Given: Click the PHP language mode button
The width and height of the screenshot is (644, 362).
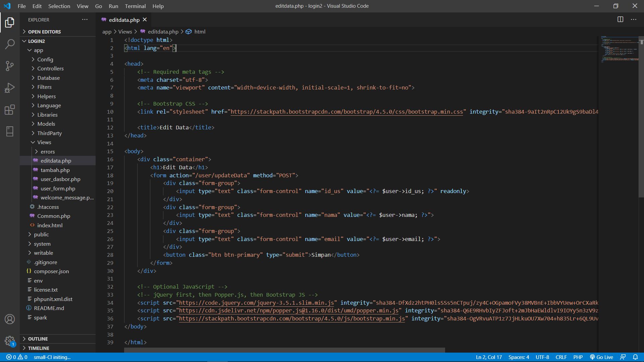Looking at the screenshot, I should tap(578, 357).
